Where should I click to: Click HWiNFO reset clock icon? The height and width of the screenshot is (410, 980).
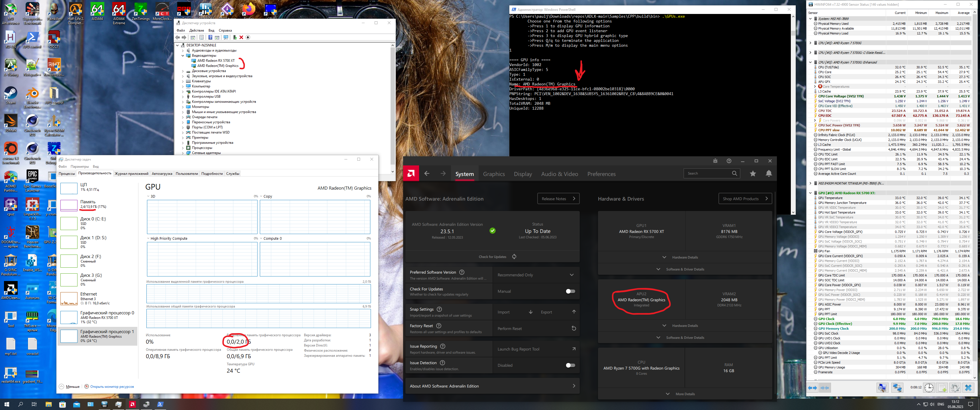tap(929, 388)
